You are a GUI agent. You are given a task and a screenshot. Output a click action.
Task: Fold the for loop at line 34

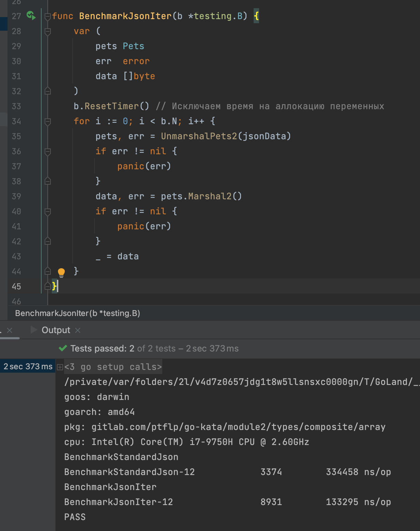(48, 121)
